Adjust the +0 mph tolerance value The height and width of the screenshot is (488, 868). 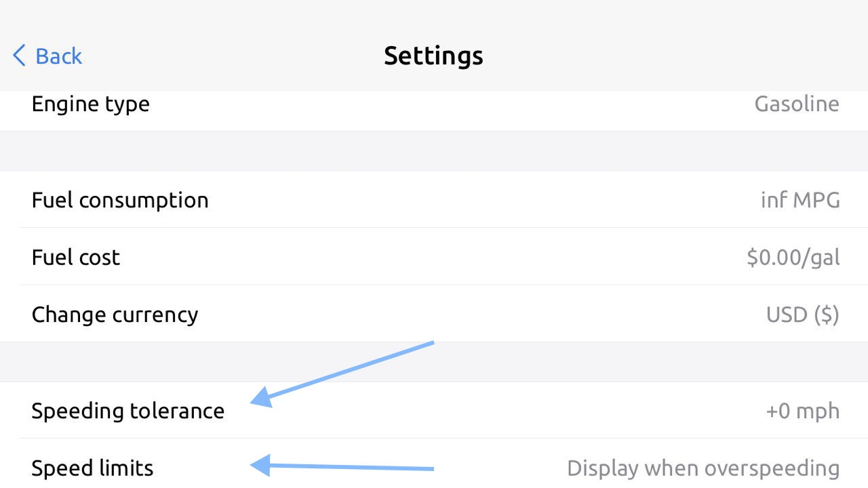point(802,411)
